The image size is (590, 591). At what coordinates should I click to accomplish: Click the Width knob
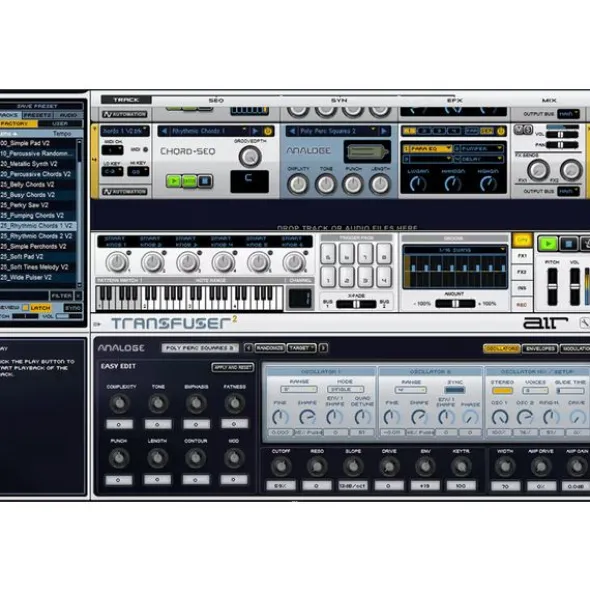point(505,467)
